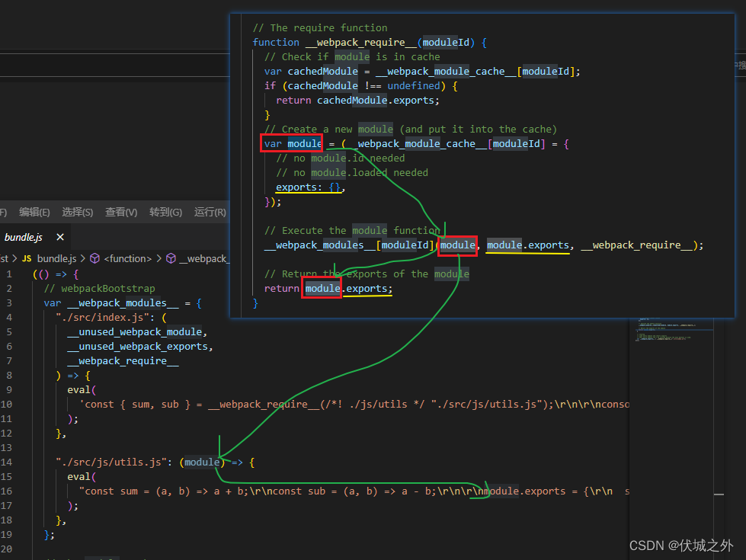The width and height of the screenshot is (746, 560).
Task: Select the bundle.js editor tab
Action: click(x=25, y=237)
